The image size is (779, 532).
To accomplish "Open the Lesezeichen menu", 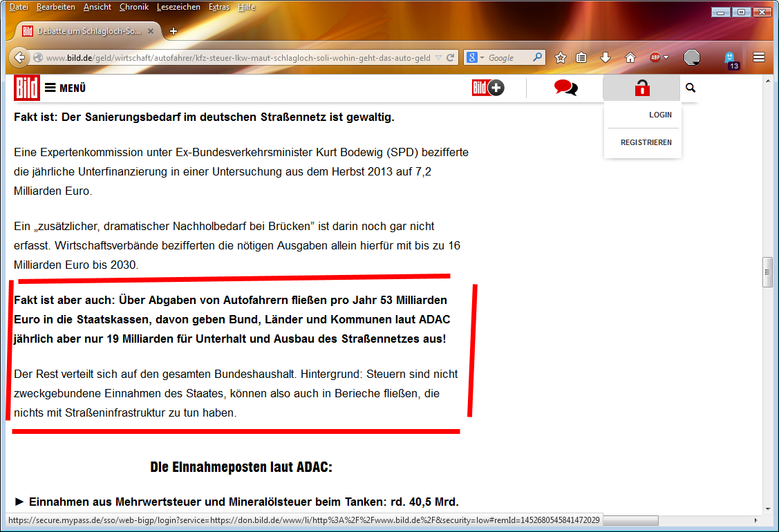I will coord(178,7).
